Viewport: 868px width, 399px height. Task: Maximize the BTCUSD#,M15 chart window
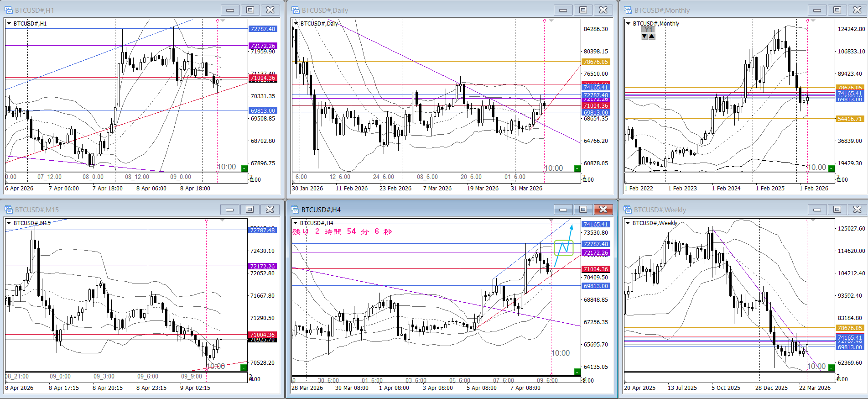pos(249,210)
